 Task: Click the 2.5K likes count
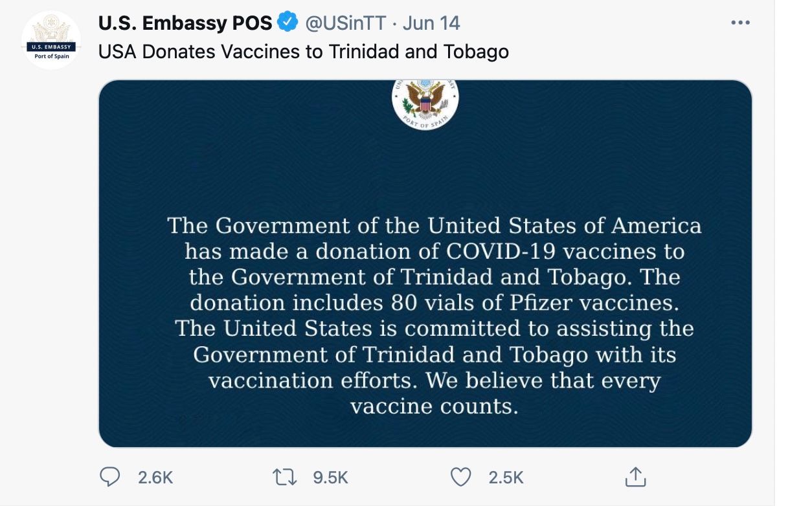tap(506, 478)
